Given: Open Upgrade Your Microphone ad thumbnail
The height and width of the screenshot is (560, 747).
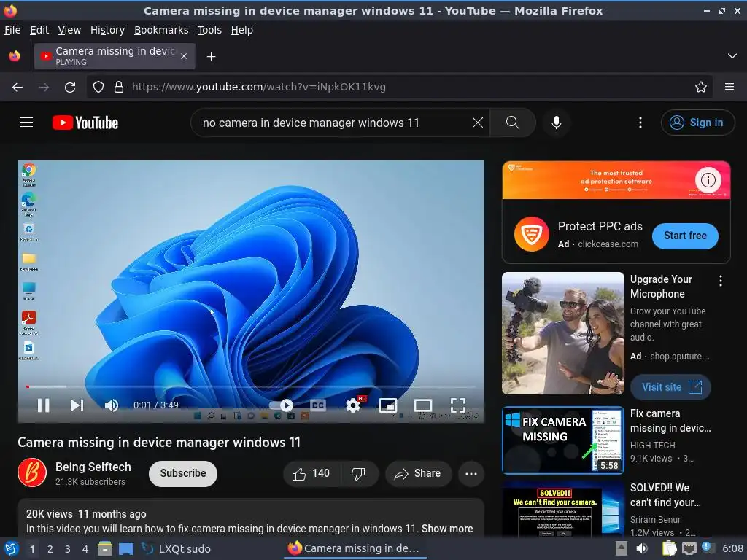Looking at the screenshot, I should coord(562,332).
